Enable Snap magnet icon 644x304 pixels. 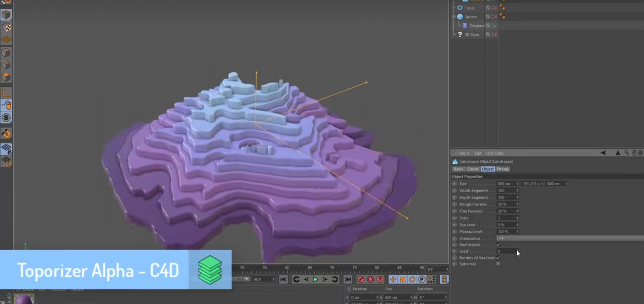(x=6, y=134)
